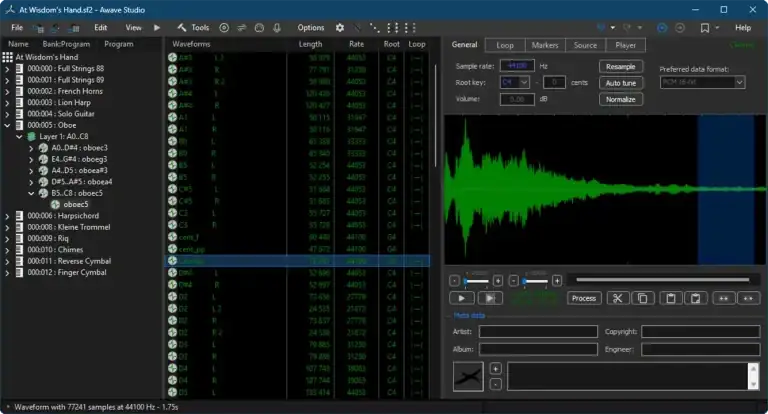
Task: Open the dropdown arrow next to bookmark icon
Action: 717,28
